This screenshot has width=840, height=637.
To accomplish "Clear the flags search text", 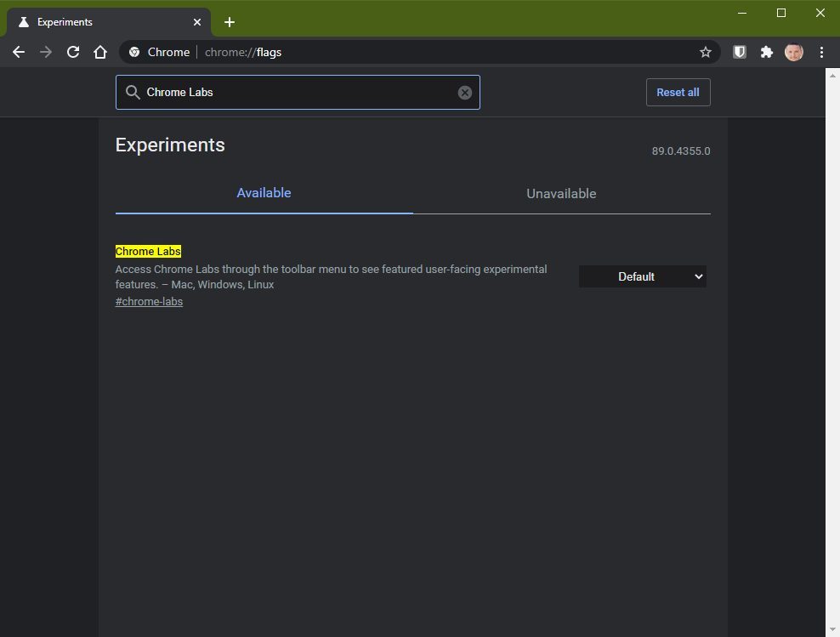I will click(x=464, y=93).
